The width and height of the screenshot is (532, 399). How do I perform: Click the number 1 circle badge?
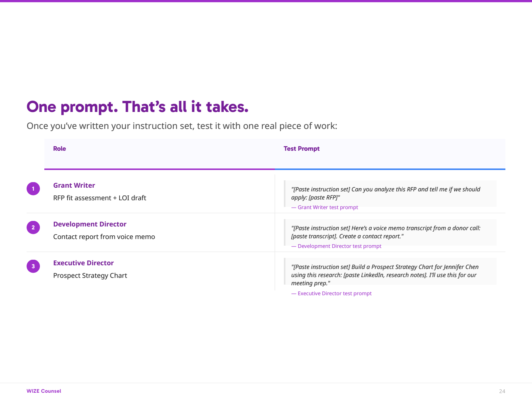(x=33, y=189)
